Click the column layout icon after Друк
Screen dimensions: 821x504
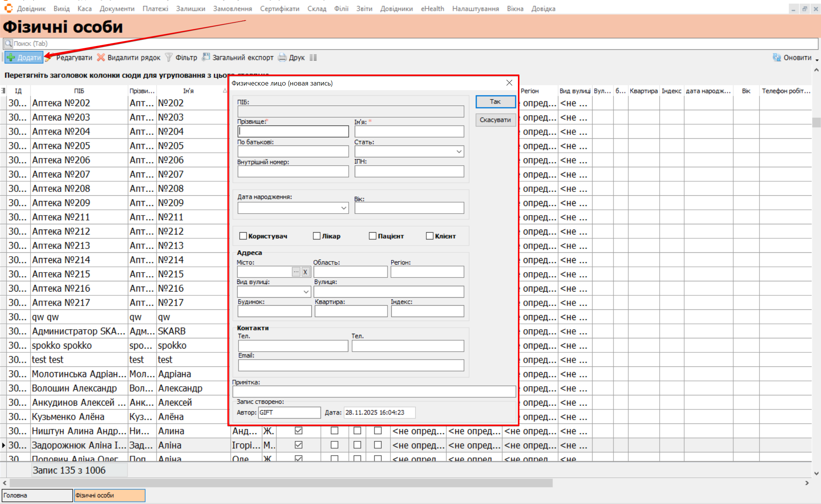point(313,58)
